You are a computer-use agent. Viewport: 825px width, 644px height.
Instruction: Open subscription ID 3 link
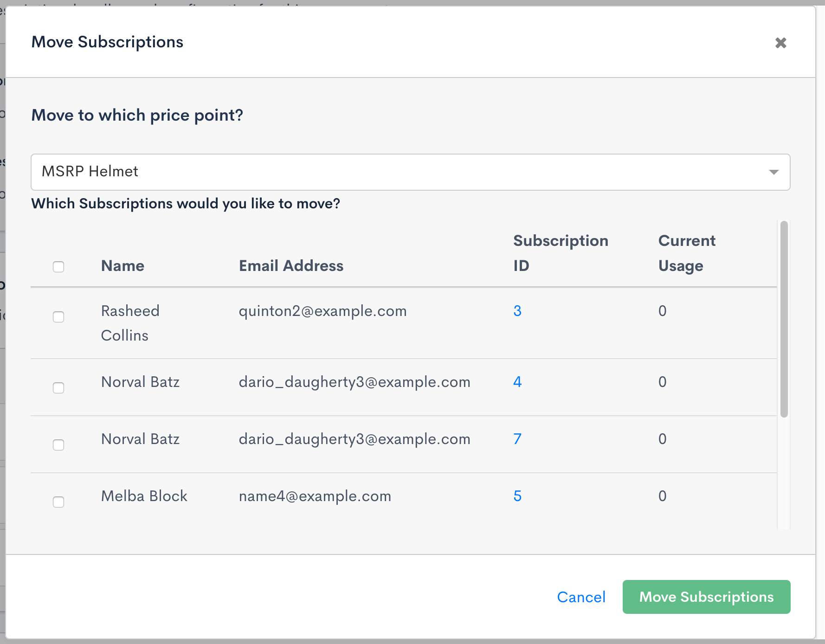[x=517, y=311]
